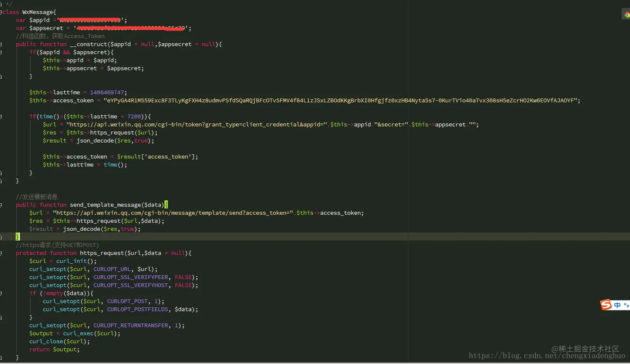
Task: Click the line 'return $output;'
Action: pos(54,350)
